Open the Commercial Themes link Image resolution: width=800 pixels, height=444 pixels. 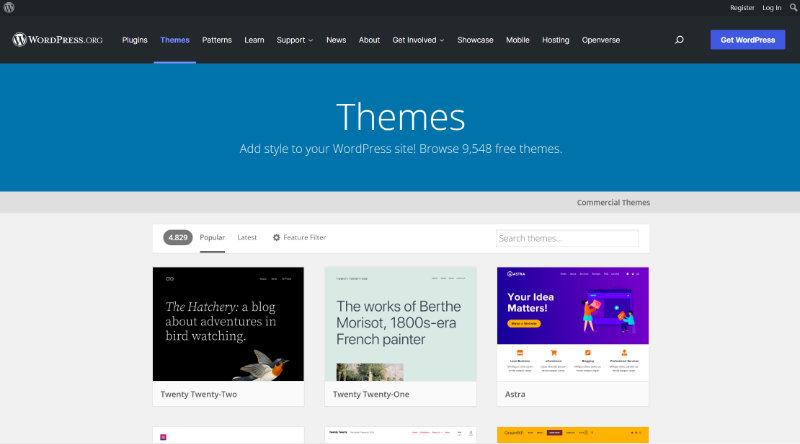pos(613,202)
